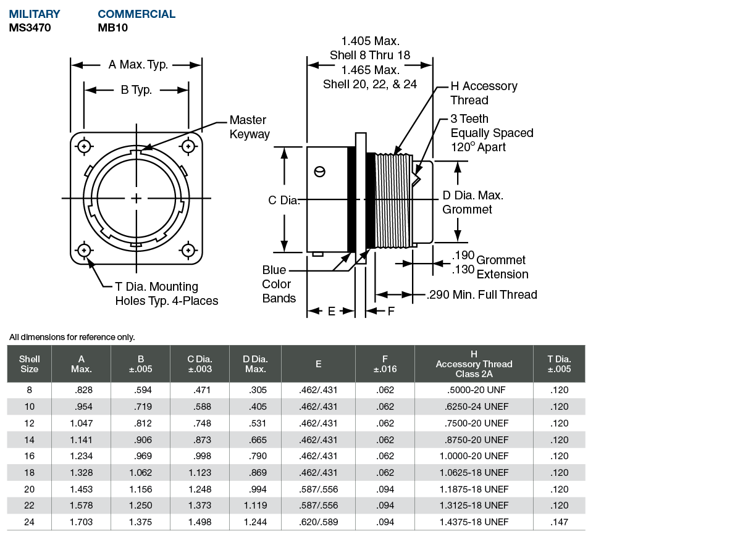The height and width of the screenshot is (545, 756).
Task: Select the 'H Accessory Thread' diagram callout
Action: 484,93
